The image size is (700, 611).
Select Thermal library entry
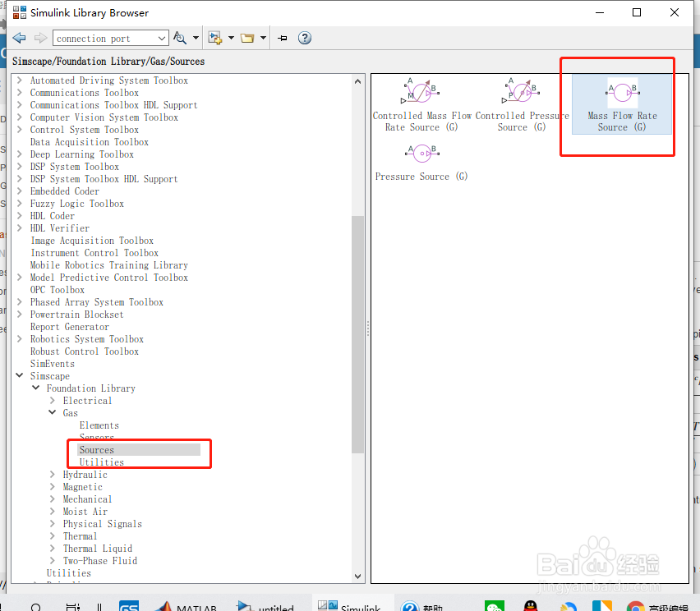pos(80,536)
